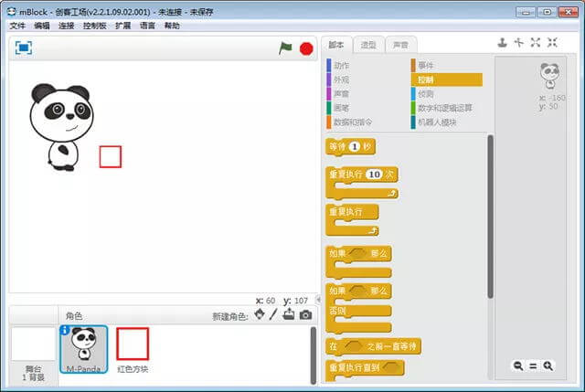Viewport: 585px width, 392px height.
Task: Select the 动作 block category
Action: (x=339, y=66)
